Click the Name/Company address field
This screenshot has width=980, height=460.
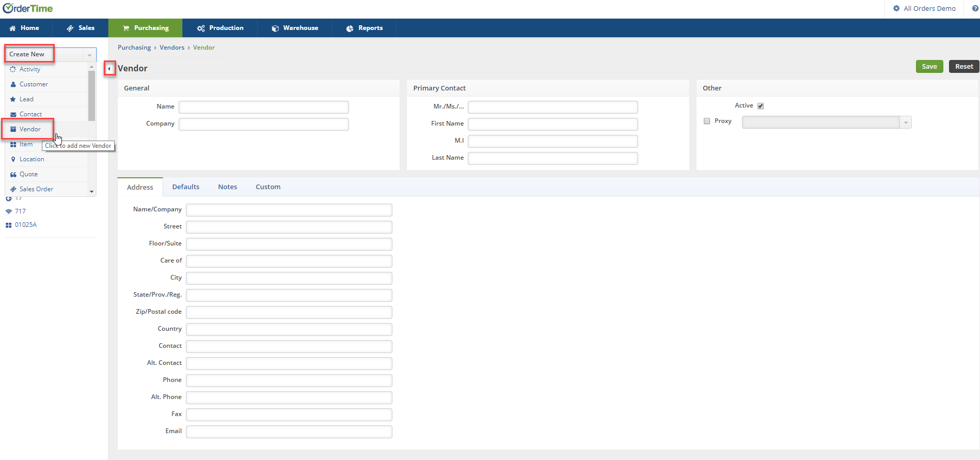(289, 210)
